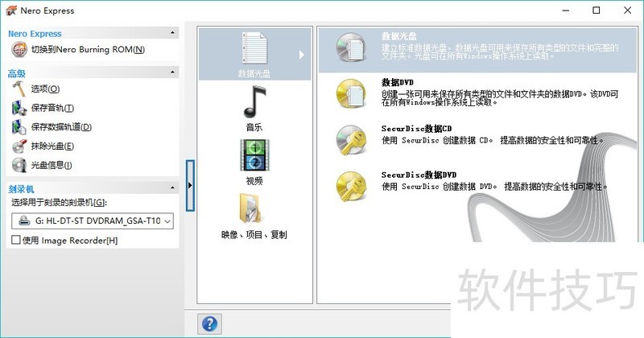
Task: Minimize the Nero Express window
Action: 566,10
